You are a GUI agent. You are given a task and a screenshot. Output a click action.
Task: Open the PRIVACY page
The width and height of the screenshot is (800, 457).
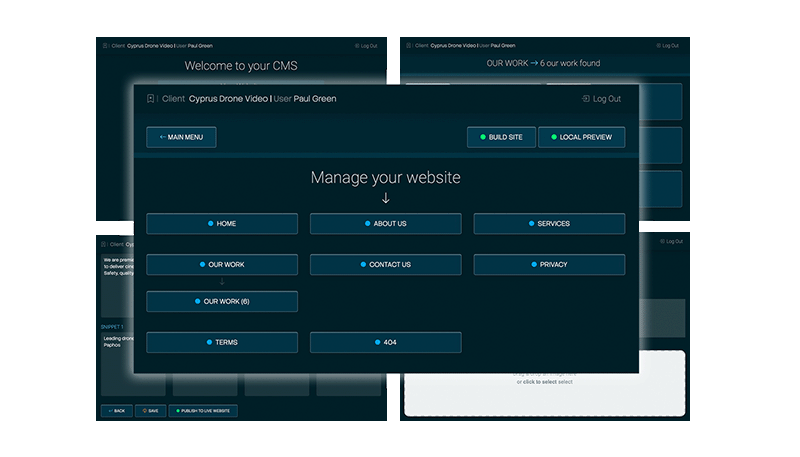pyautogui.click(x=549, y=265)
